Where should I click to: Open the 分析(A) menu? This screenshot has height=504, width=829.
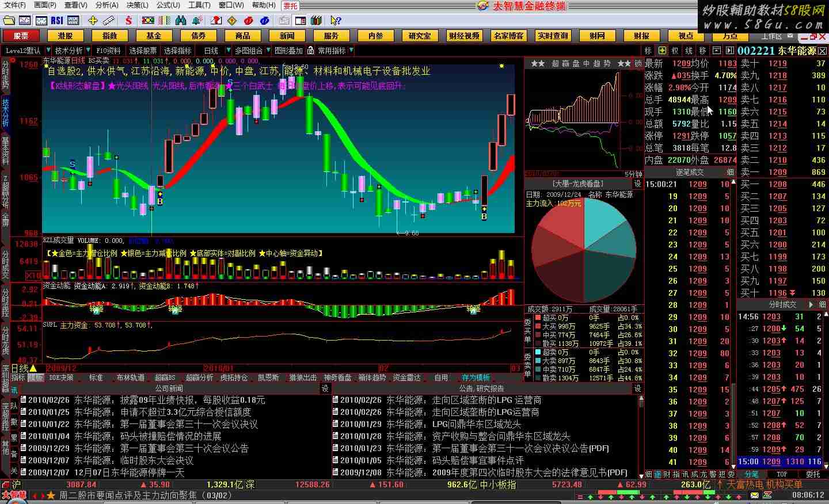pos(107,5)
